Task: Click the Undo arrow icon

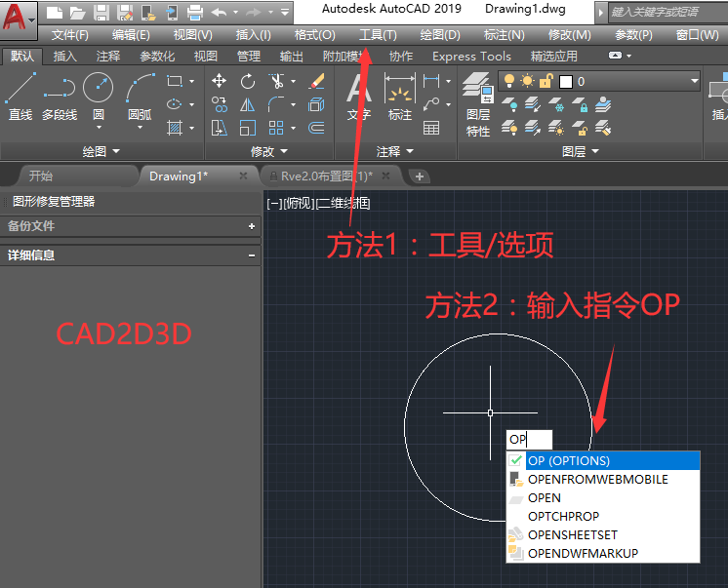Action: pos(219,13)
